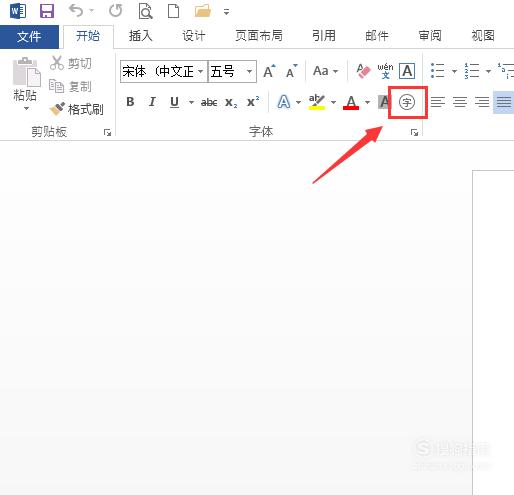Customize the quick access toolbar
Screen dimensions: 514x495
[226, 12]
